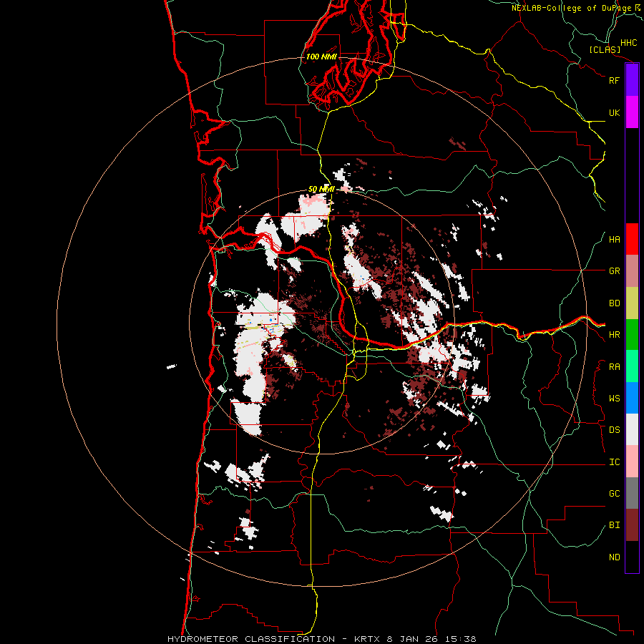Click the RF purple legend swatch
The image size is (644, 644).
[x=632, y=80]
